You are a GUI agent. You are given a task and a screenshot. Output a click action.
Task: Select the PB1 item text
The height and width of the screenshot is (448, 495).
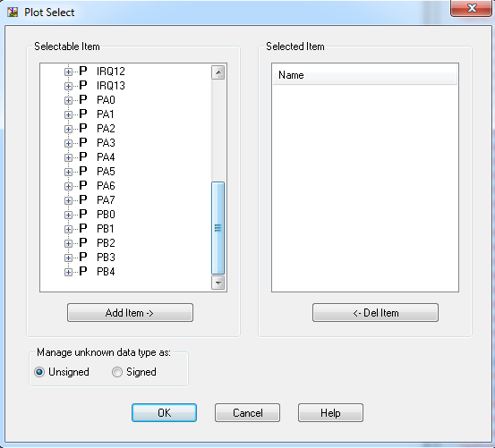click(x=106, y=229)
